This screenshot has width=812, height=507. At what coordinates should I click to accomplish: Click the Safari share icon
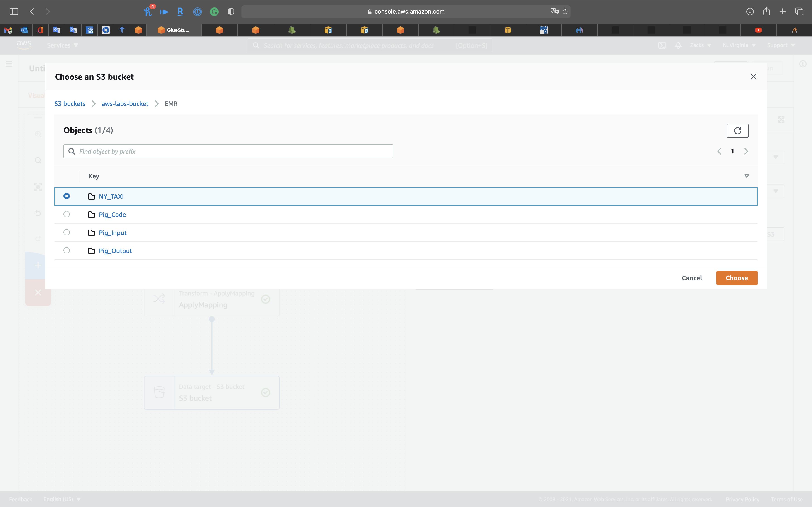tap(766, 11)
